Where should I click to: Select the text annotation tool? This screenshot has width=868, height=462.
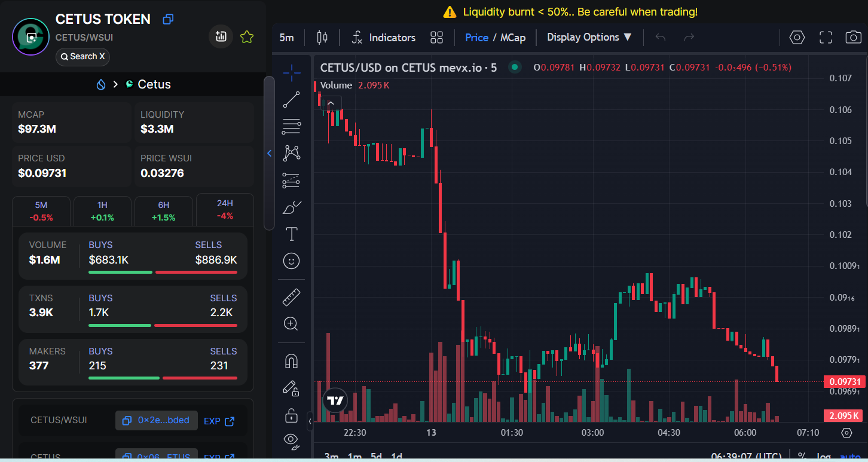click(x=292, y=234)
